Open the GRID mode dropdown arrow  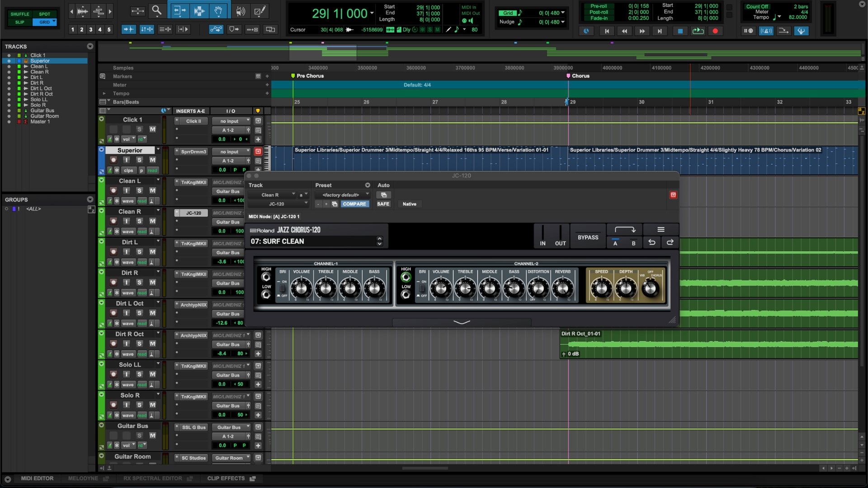[x=54, y=22]
